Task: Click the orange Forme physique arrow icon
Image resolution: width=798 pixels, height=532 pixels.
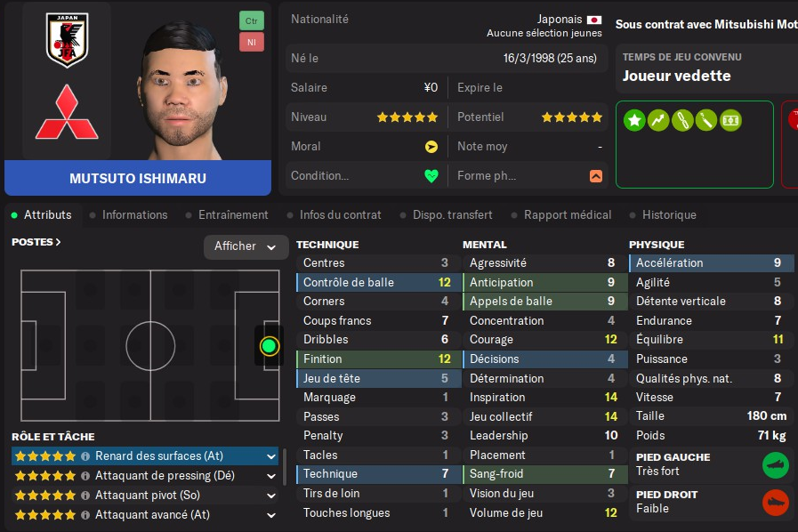Action: pos(595,175)
